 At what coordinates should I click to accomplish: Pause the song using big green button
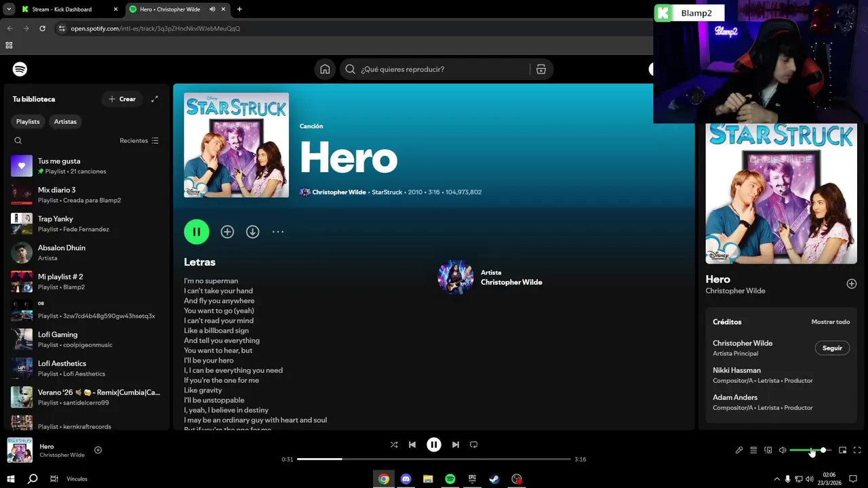(197, 232)
